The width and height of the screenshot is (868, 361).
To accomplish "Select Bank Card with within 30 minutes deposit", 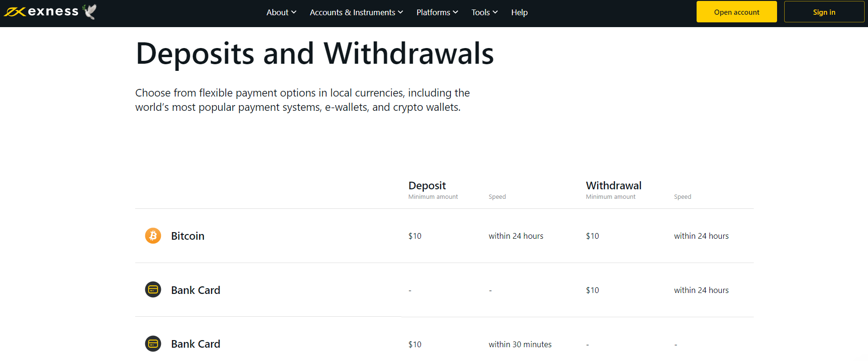I will tap(196, 344).
